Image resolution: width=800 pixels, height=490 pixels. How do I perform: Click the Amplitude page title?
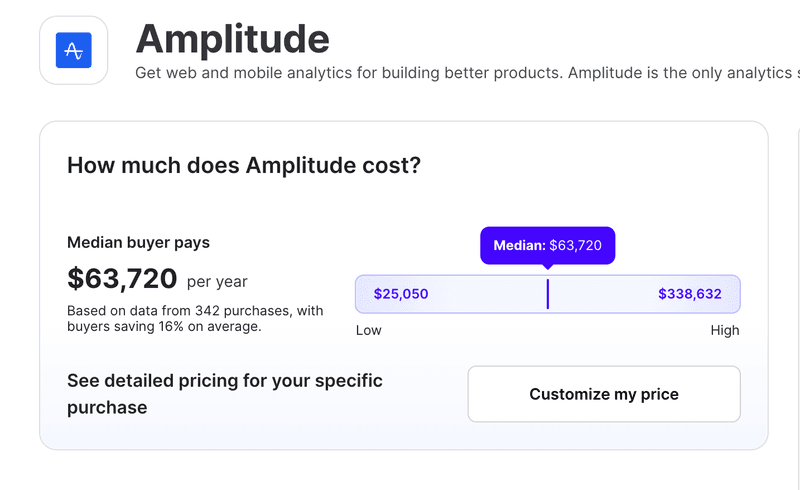[x=232, y=39]
